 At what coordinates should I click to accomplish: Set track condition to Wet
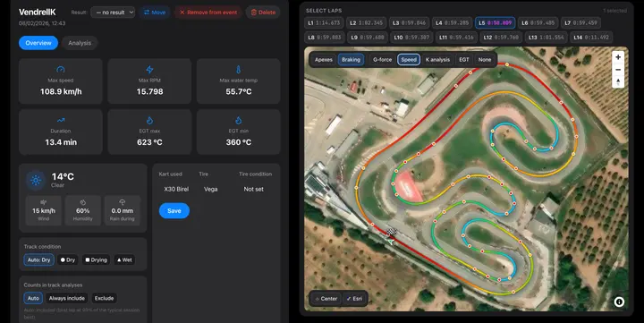click(124, 259)
